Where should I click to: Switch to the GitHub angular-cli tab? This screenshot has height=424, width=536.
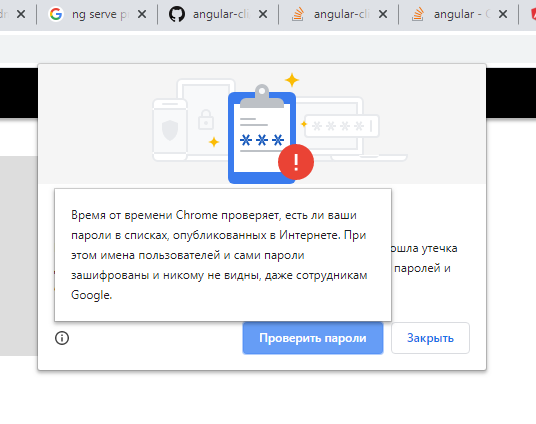pyautogui.click(x=218, y=14)
